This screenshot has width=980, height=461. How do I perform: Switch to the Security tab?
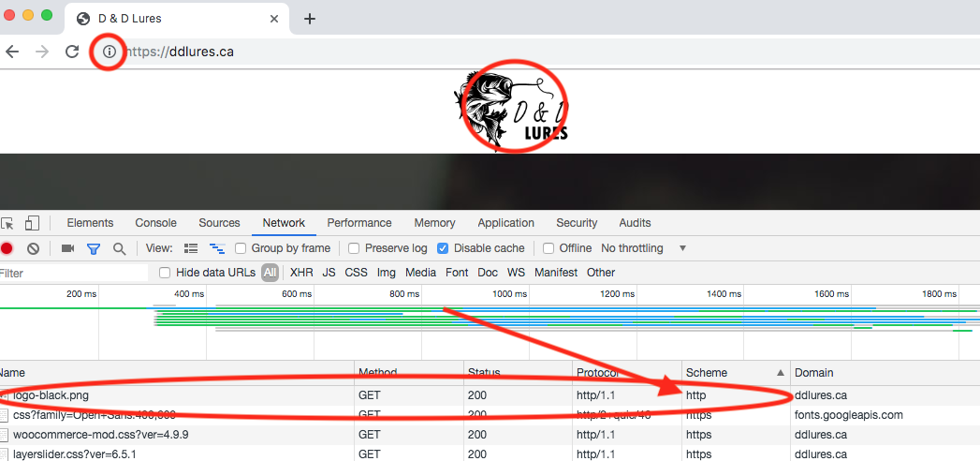[577, 223]
